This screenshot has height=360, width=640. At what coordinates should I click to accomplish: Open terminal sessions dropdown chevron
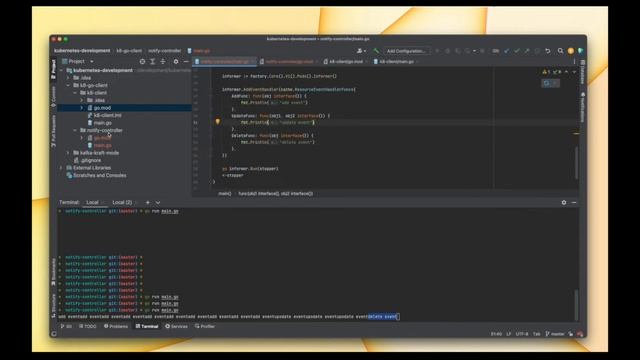pos(158,202)
